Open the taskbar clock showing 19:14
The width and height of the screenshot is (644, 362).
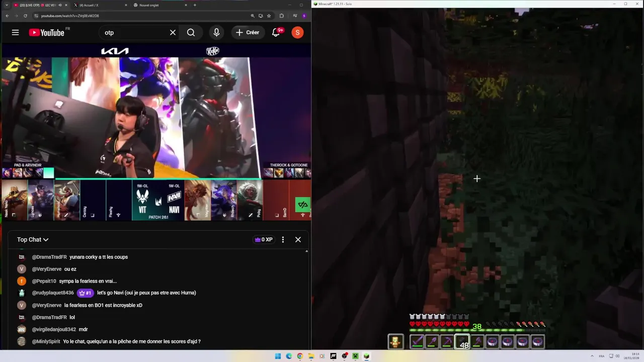632,356
